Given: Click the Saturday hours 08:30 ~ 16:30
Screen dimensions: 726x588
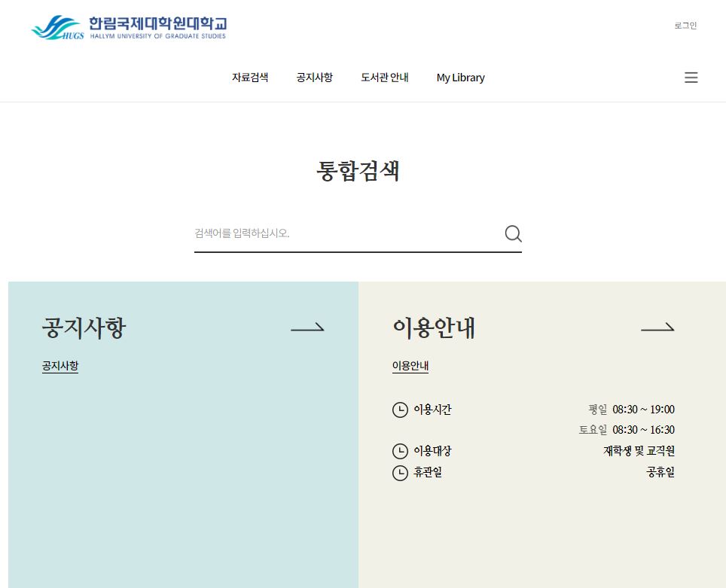Looking at the screenshot, I should coord(644,430).
